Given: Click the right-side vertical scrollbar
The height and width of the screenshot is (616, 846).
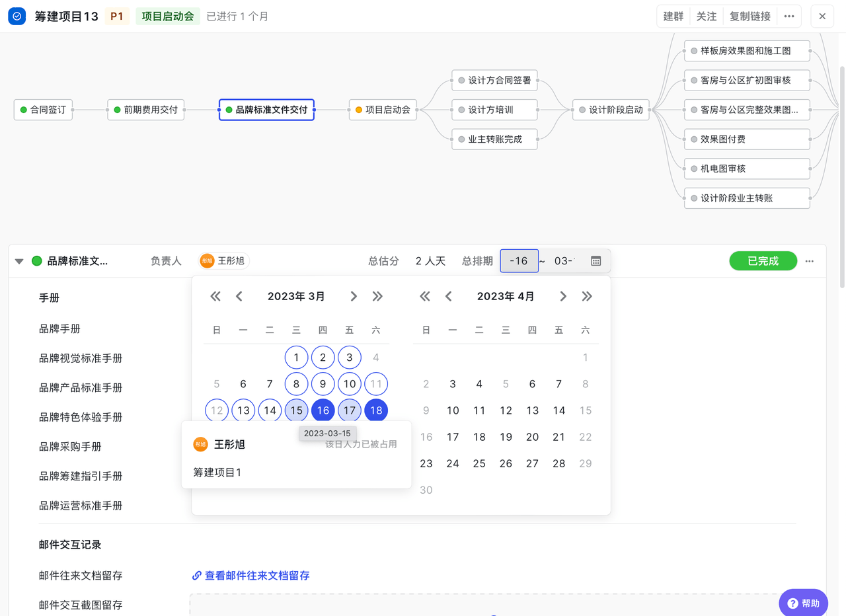Looking at the screenshot, I should coord(841,177).
